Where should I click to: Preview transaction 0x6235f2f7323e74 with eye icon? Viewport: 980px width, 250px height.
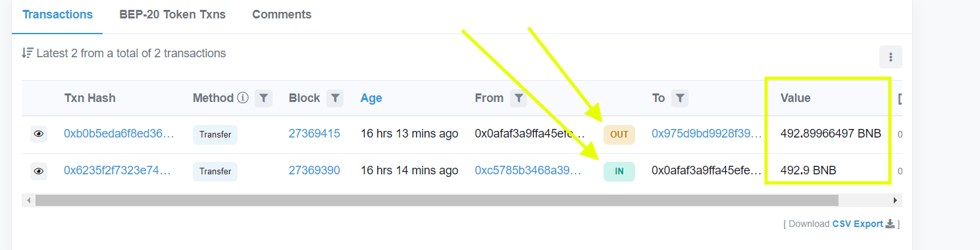coord(39,172)
